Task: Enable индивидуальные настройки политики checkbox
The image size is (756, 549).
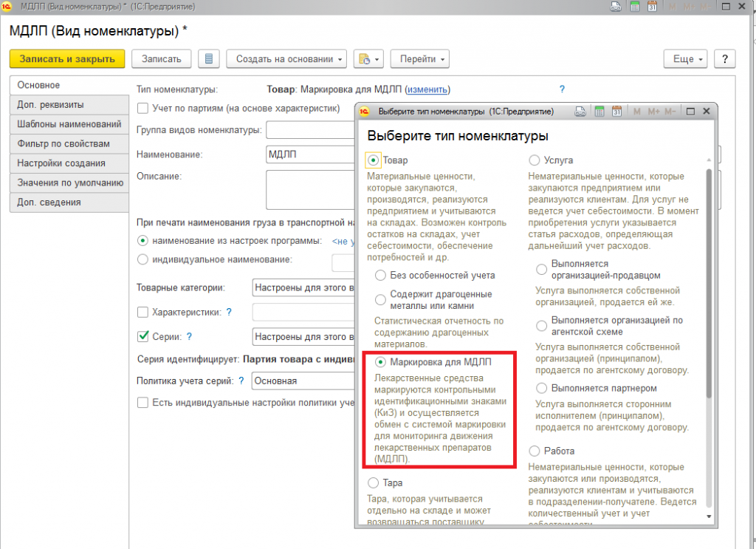Action: pyautogui.click(x=142, y=403)
